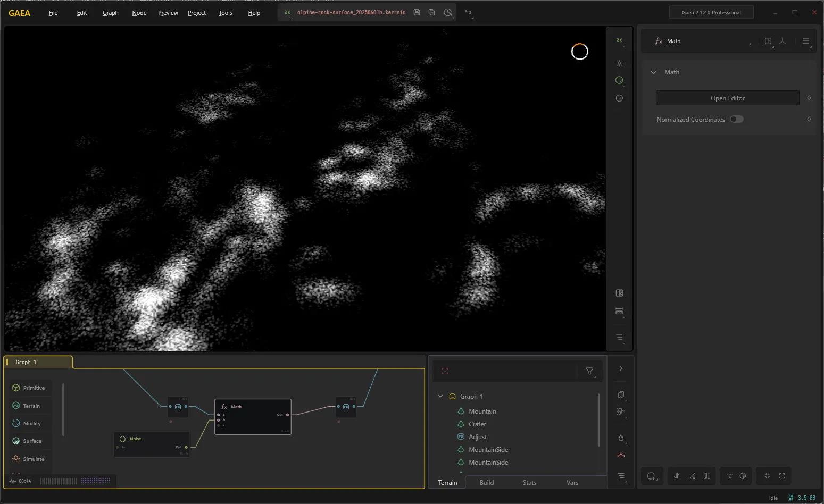Image resolution: width=824 pixels, height=504 pixels.
Task: Click the node-tree layout icon in the side toolbar
Action: pyautogui.click(x=621, y=411)
